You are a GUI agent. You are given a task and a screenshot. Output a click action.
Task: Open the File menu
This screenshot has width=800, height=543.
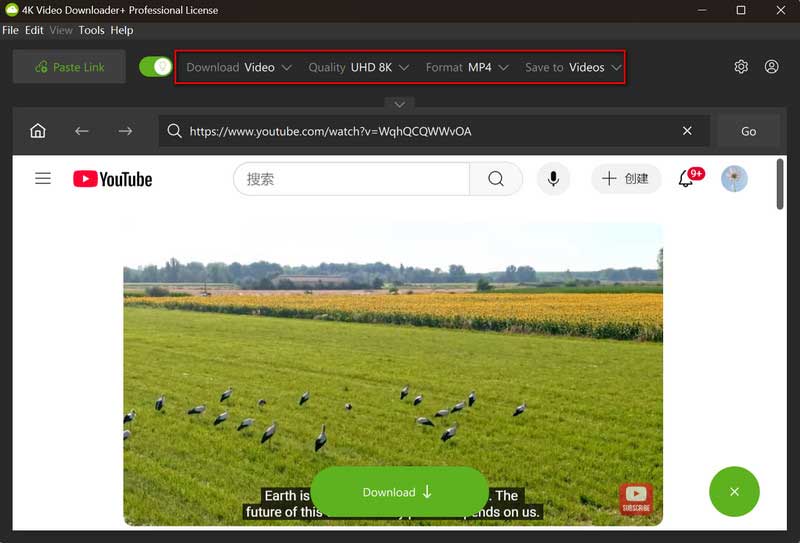10,30
